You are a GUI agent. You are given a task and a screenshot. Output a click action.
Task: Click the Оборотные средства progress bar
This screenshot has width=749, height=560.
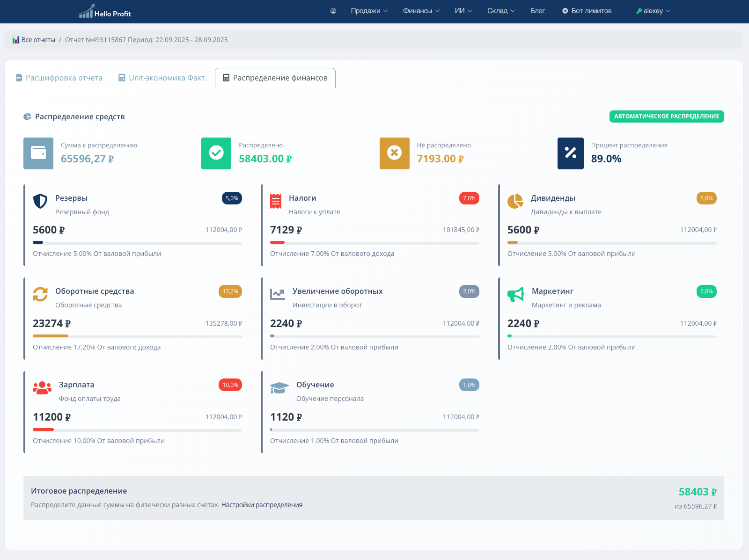tap(137, 336)
